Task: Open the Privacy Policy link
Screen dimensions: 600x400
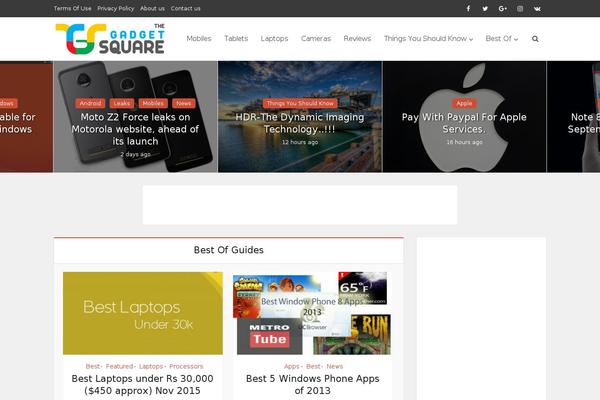Action: 116,8
